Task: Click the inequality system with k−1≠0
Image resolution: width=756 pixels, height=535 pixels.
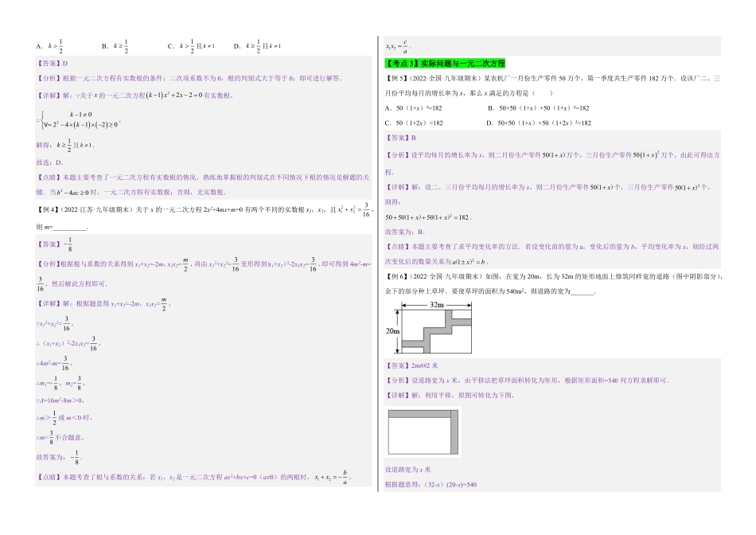Action: coord(78,119)
